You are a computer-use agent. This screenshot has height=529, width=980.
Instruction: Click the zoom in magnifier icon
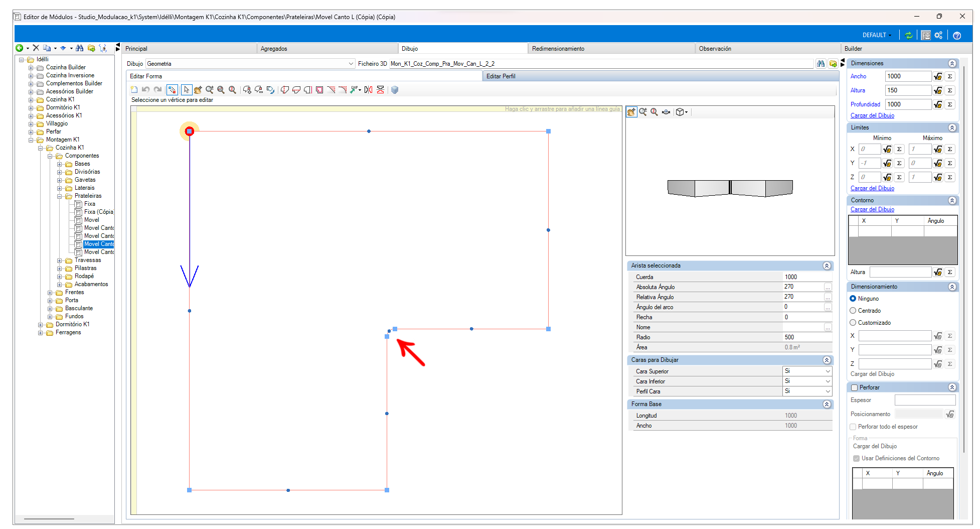coord(210,90)
